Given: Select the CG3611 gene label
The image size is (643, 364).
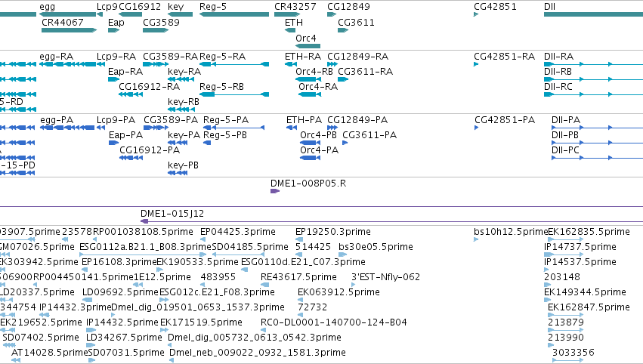Looking at the screenshot, I should coord(357,23).
